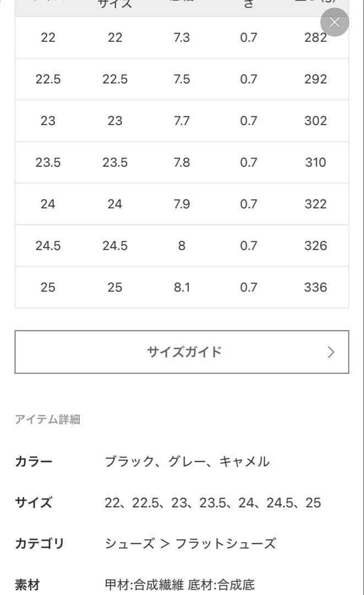This screenshot has height=595, width=364.
Task: Click the サイズ column header in table
Action: point(115,4)
